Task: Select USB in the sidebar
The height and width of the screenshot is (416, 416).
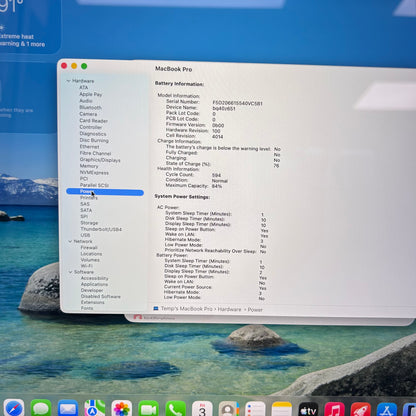Action: click(x=85, y=235)
